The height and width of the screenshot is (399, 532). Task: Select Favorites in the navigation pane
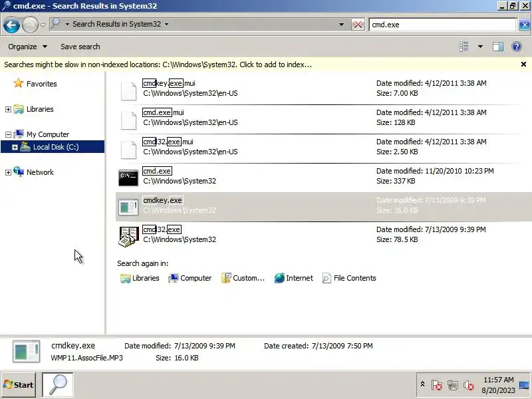click(41, 84)
